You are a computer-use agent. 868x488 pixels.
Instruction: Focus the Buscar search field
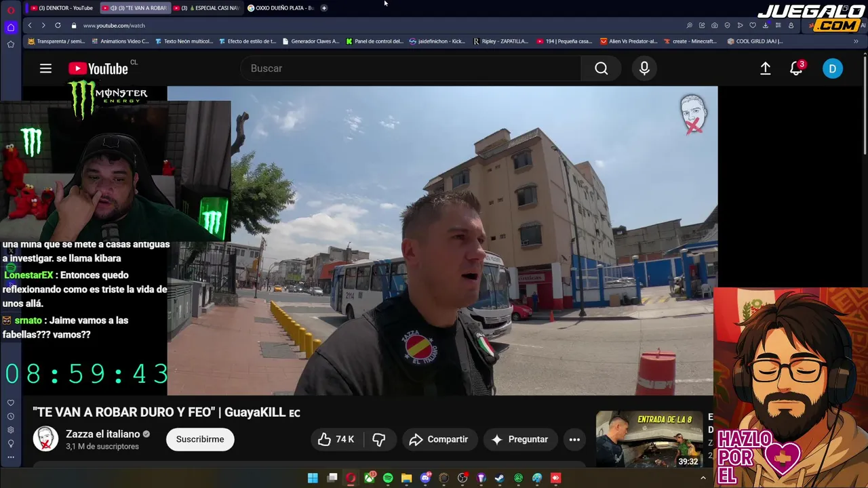point(410,68)
